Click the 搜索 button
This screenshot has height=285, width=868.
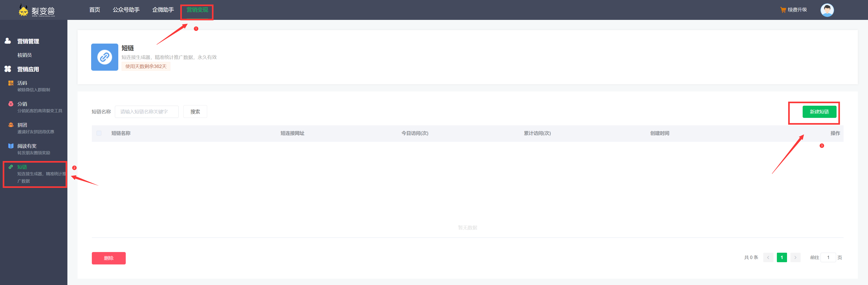(x=195, y=112)
